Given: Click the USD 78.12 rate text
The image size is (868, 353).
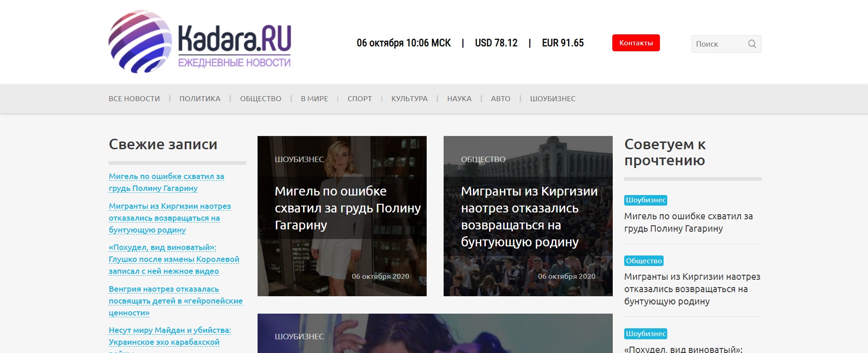Looking at the screenshot, I should click(x=496, y=43).
